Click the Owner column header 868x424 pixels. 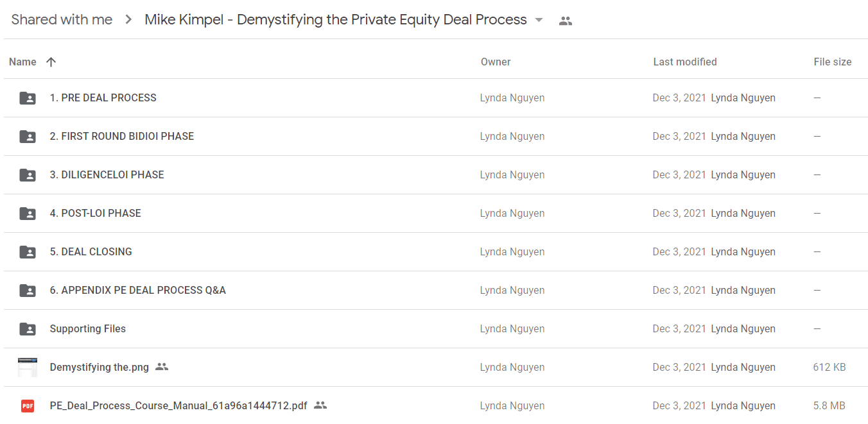pos(496,62)
